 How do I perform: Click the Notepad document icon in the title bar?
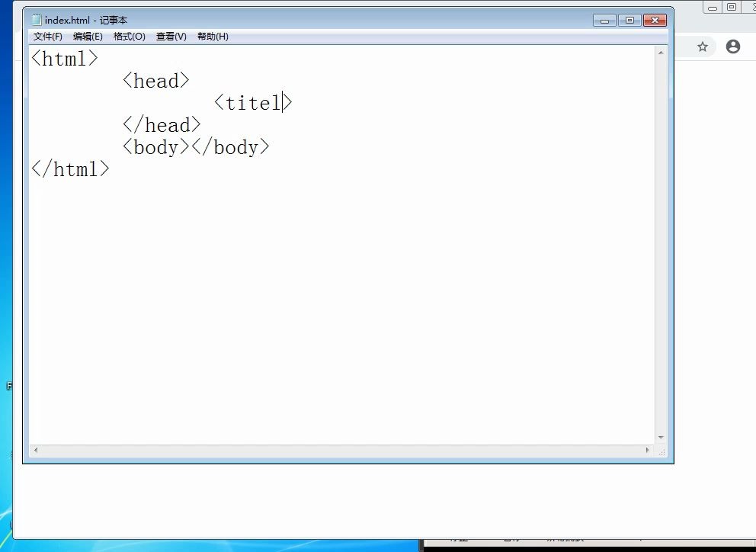click(36, 20)
